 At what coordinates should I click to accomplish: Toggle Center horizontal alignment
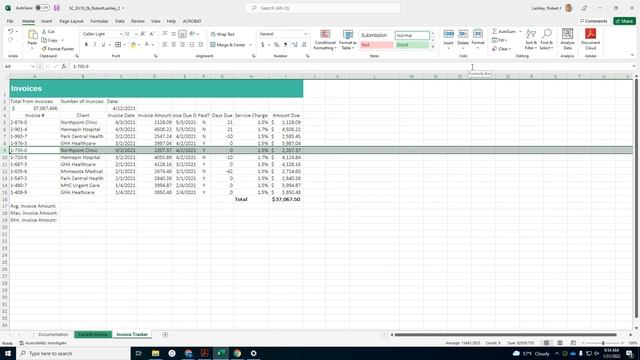(x=173, y=44)
